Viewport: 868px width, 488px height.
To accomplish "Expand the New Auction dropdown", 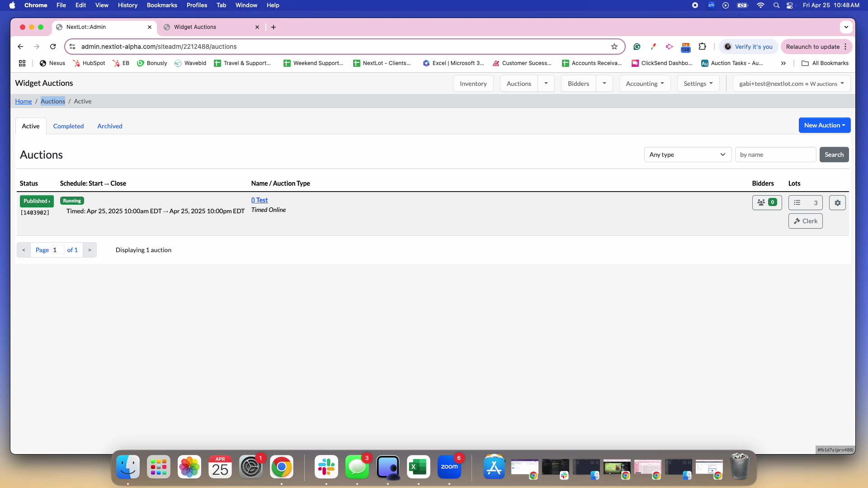I will tap(824, 125).
